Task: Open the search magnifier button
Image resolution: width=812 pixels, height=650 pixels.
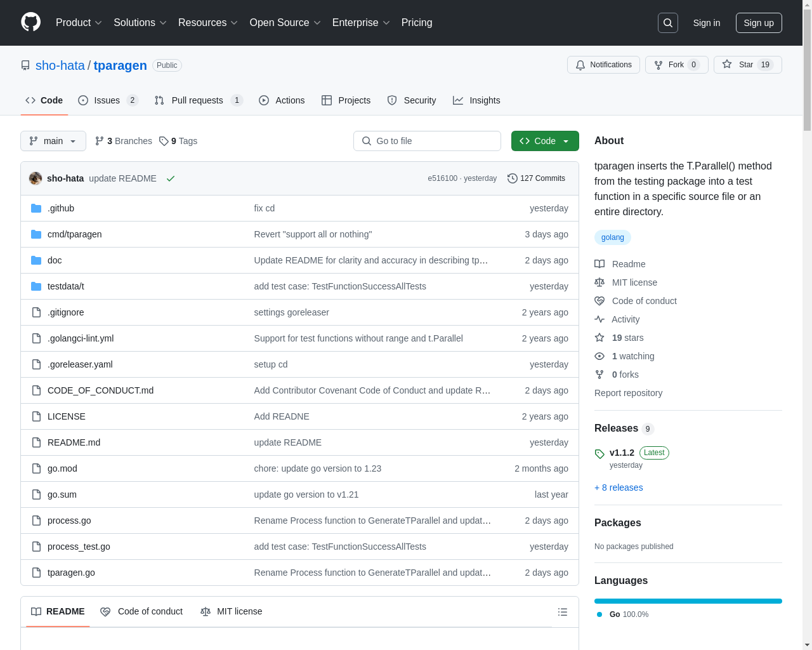Action: tap(668, 23)
